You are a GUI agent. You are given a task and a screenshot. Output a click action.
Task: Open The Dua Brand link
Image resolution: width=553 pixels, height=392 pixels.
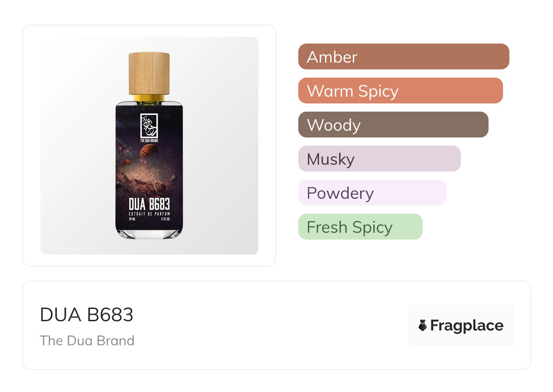click(87, 340)
